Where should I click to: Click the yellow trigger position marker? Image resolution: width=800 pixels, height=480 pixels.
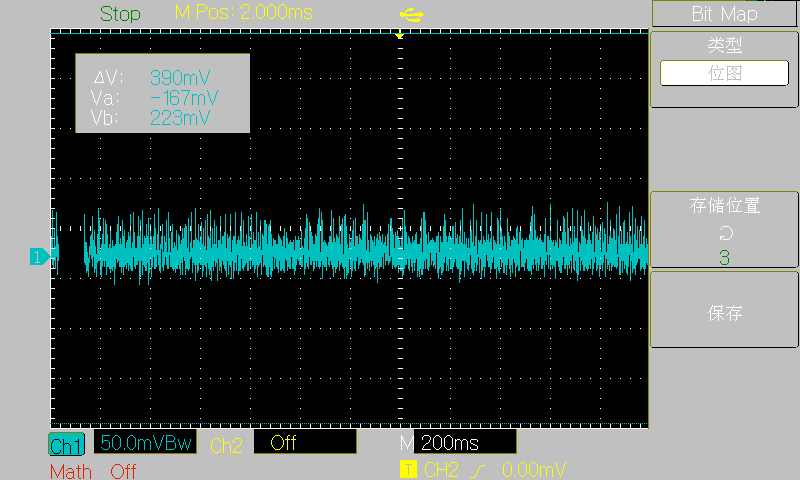399,36
